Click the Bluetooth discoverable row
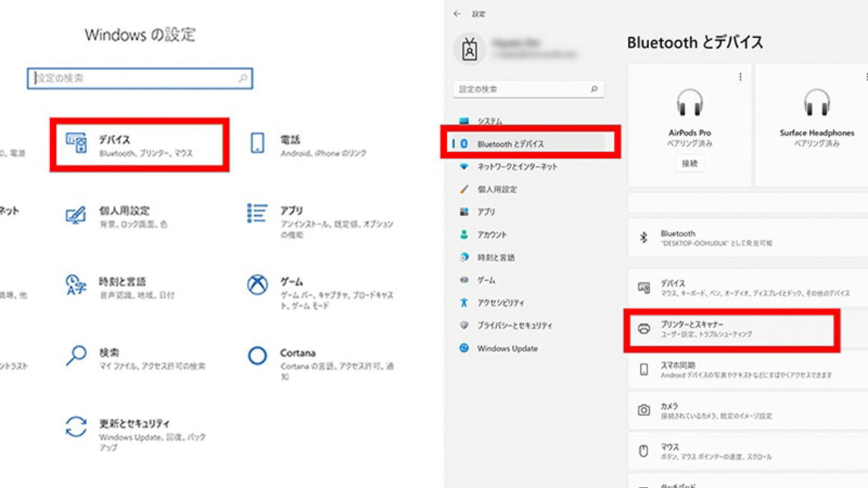 [x=748, y=238]
